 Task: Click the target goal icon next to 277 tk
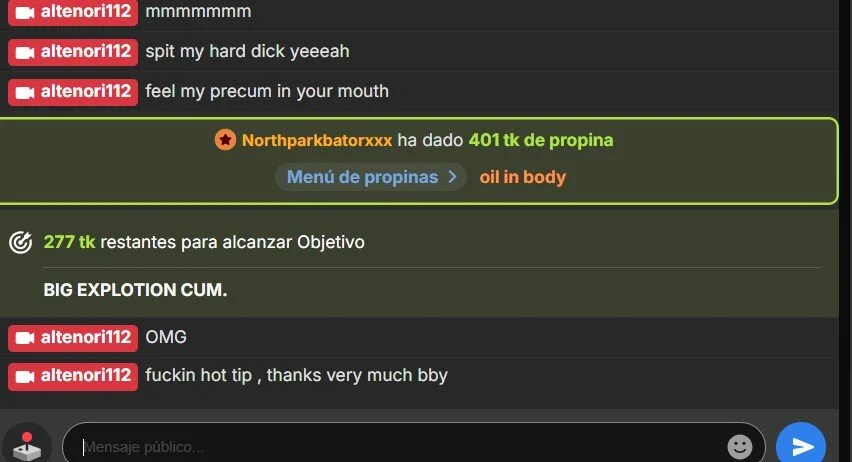(21, 242)
